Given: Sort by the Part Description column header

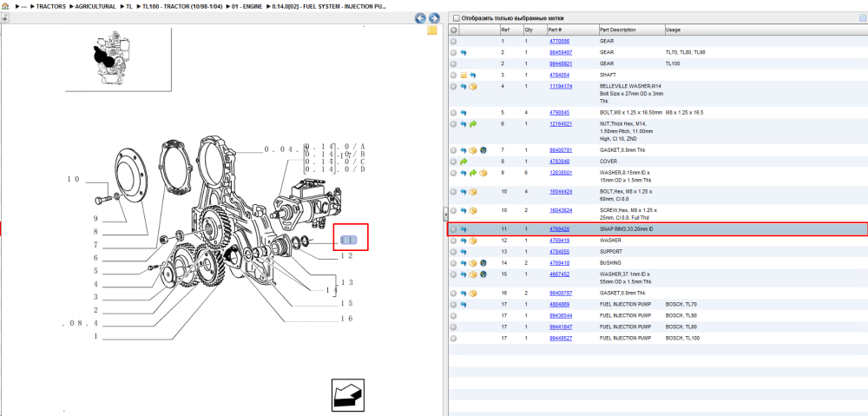Looking at the screenshot, I should 631,30.
